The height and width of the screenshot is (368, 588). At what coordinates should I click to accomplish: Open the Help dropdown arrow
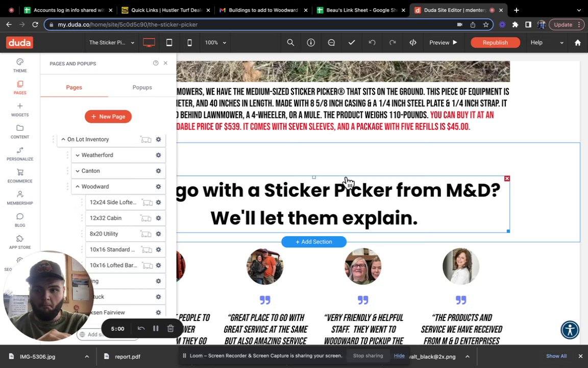tap(561, 43)
